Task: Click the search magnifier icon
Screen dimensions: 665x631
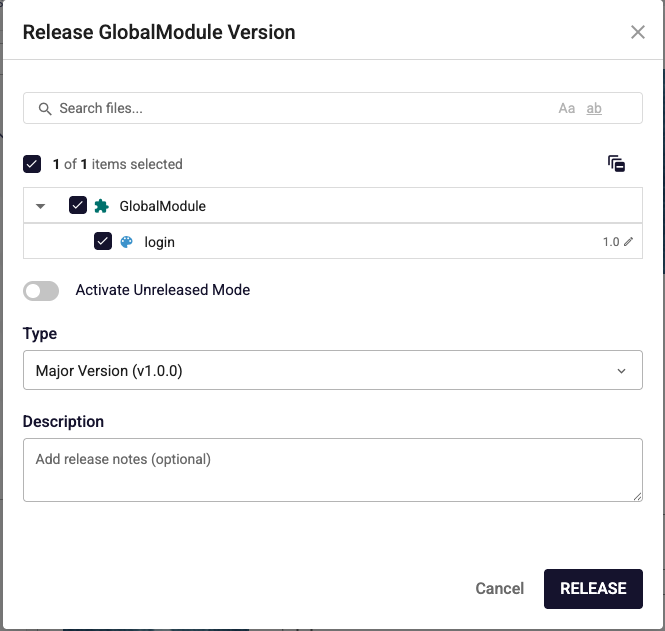Action: 45,109
